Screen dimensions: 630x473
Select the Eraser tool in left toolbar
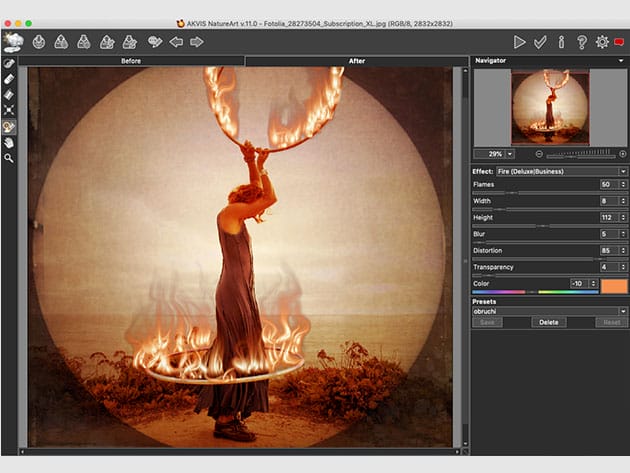click(x=9, y=78)
